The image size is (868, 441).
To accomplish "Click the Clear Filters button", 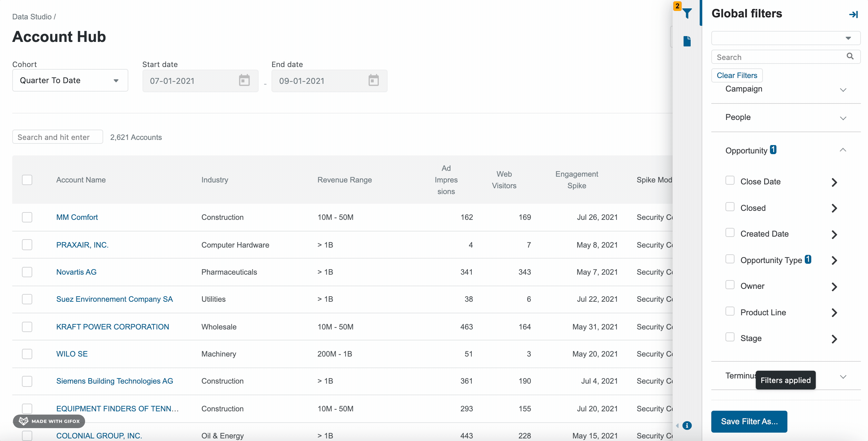I will (736, 75).
